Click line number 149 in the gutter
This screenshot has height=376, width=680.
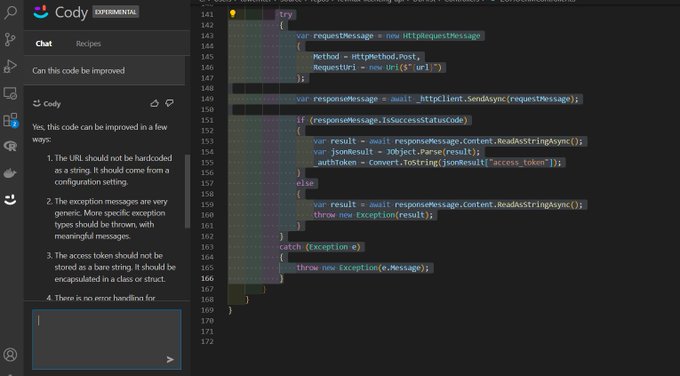coord(207,99)
